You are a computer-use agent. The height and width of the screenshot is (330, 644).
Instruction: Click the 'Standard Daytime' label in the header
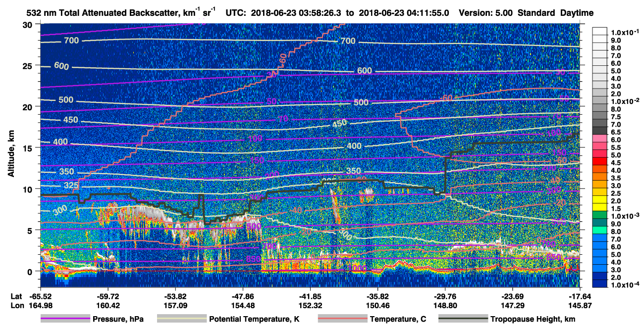pyautogui.click(x=556, y=13)
